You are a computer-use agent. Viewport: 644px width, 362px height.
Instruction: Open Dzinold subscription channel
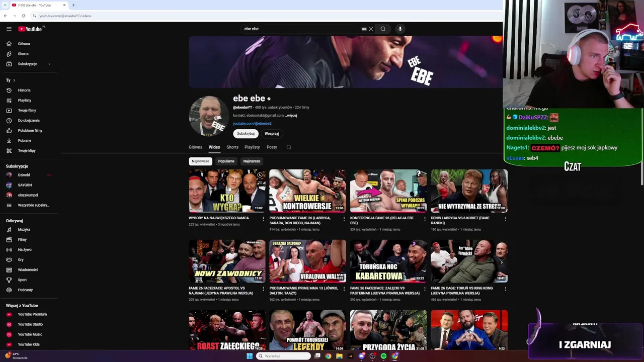coord(24,175)
